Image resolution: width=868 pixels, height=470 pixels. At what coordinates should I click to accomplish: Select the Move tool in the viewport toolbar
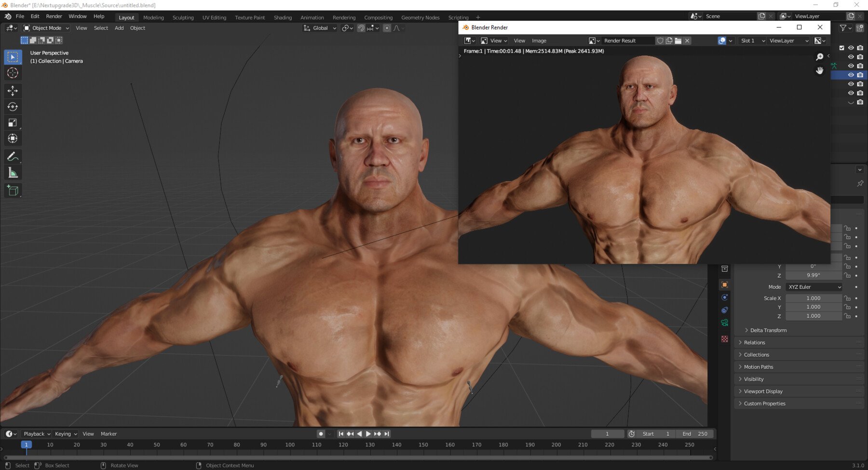click(13, 91)
